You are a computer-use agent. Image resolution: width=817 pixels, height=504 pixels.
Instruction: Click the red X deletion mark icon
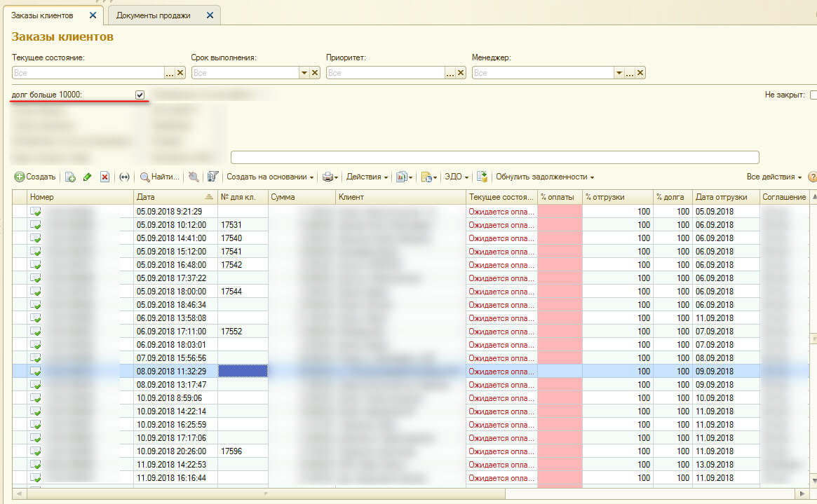104,177
